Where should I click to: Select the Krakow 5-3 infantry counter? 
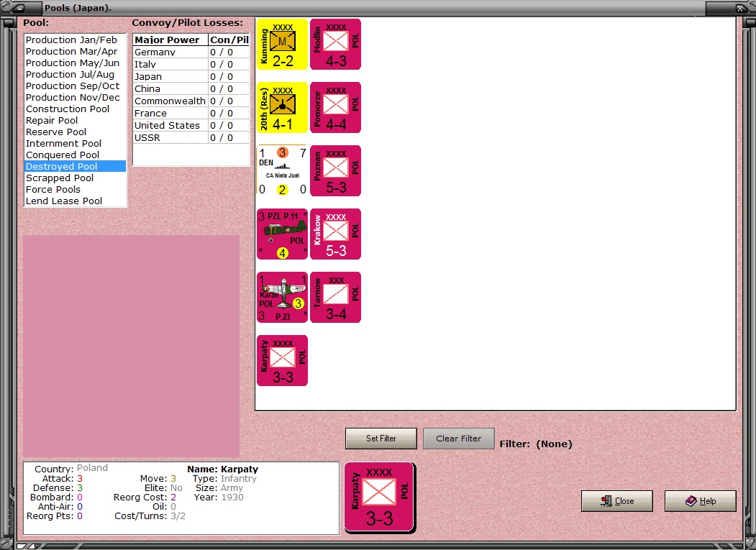[336, 234]
